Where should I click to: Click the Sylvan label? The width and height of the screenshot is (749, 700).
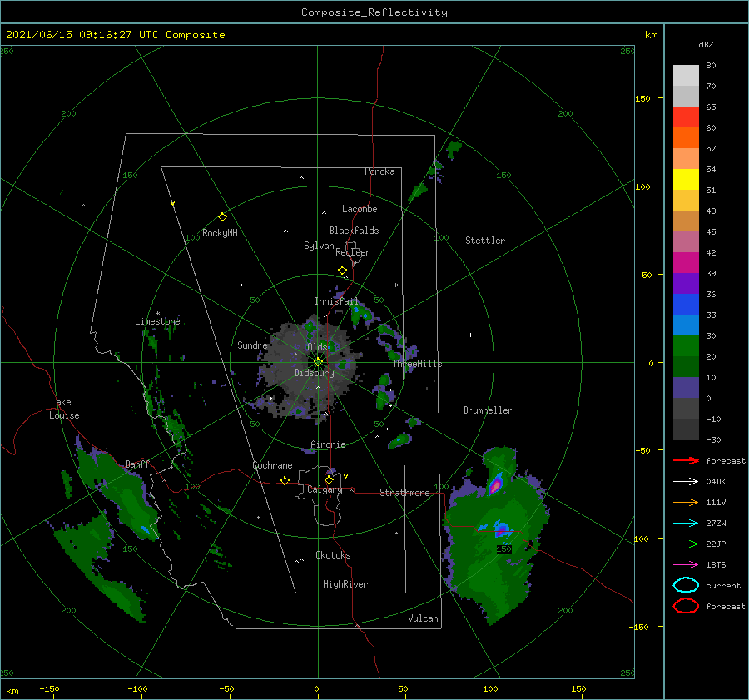(319, 246)
